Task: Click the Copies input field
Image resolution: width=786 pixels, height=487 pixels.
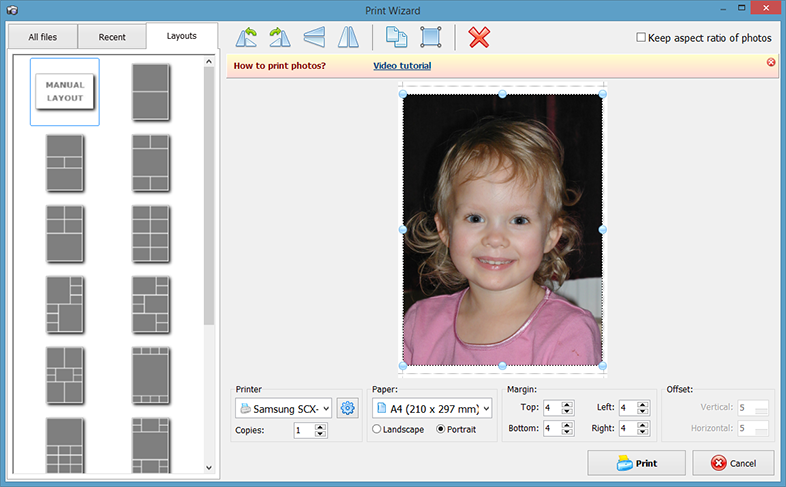Action: pos(304,430)
